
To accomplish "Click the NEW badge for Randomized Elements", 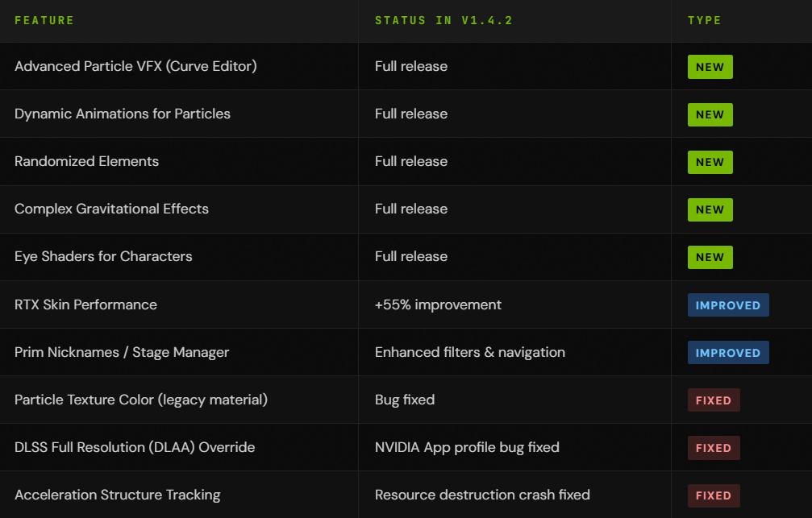I will (710, 161).
